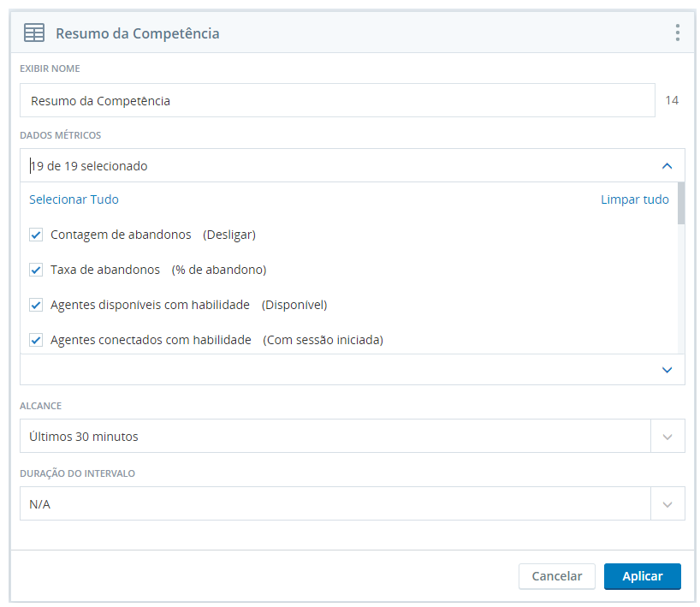Image resolution: width=700 pixels, height=607 pixels.
Task: Click the Cancelar button
Action: [x=557, y=576]
